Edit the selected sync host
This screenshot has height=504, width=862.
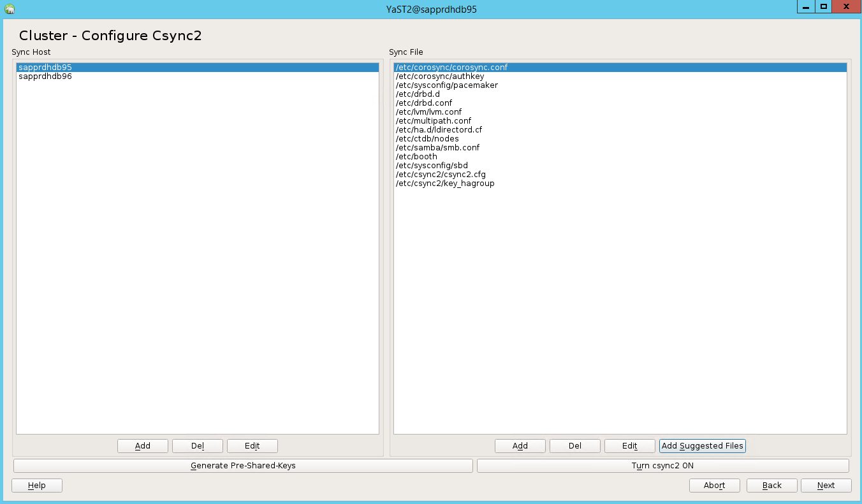point(252,446)
